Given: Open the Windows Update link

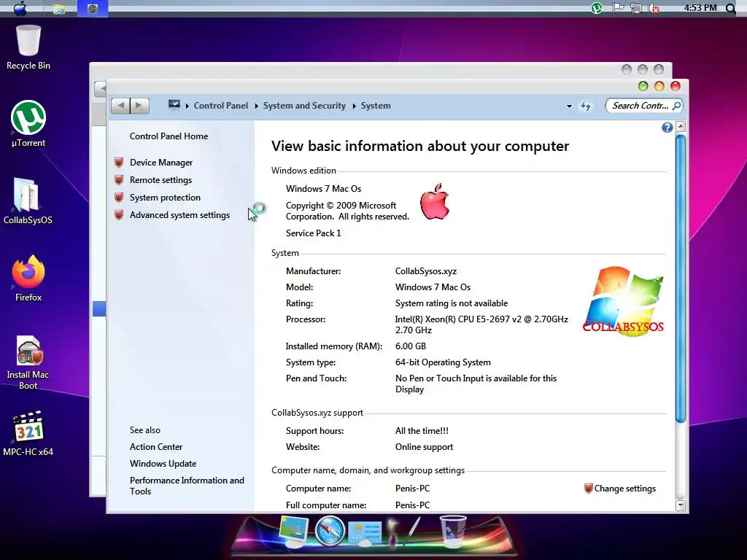Looking at the screenshot, I should pyautogui.click(x=163, y=464).
